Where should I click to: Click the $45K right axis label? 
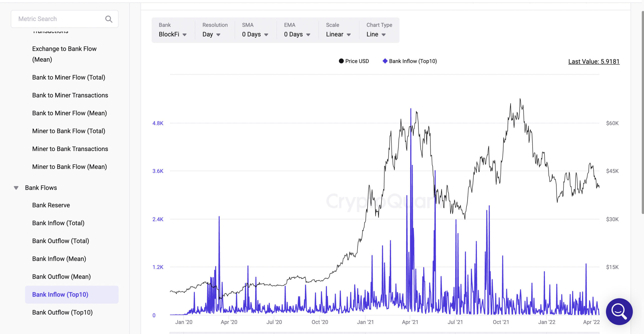[612, 171]
